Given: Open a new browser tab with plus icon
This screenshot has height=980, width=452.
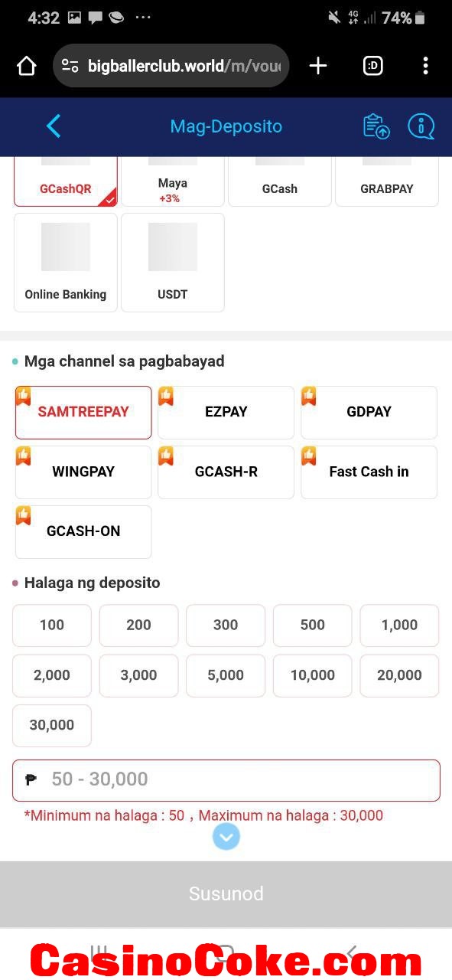Looking at the screenshot, I should 318,67.
